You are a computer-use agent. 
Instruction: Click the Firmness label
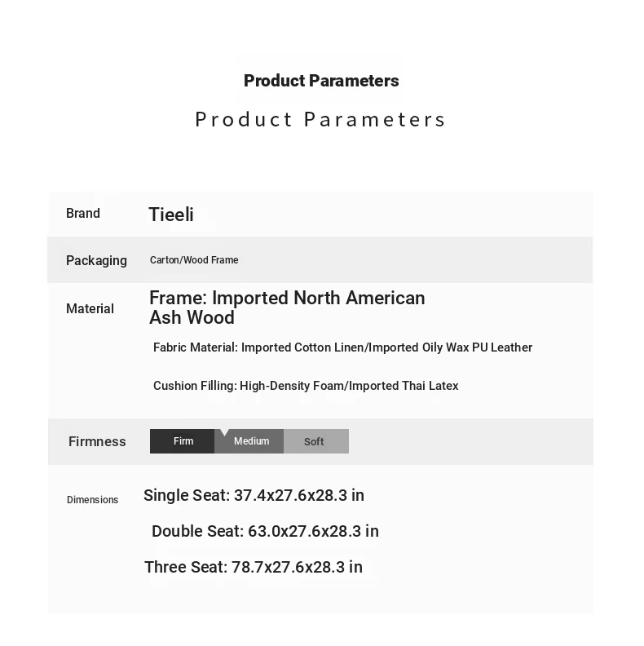tap(97, 441)
